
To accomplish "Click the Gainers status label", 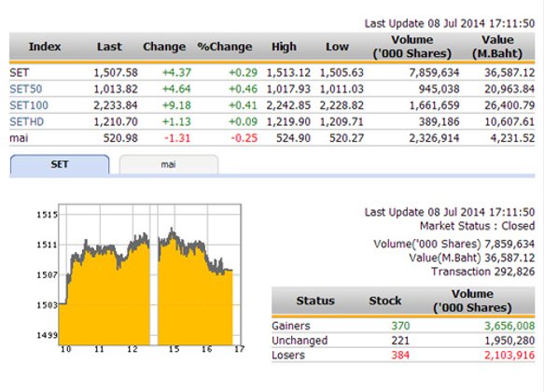I will point(291,326).
